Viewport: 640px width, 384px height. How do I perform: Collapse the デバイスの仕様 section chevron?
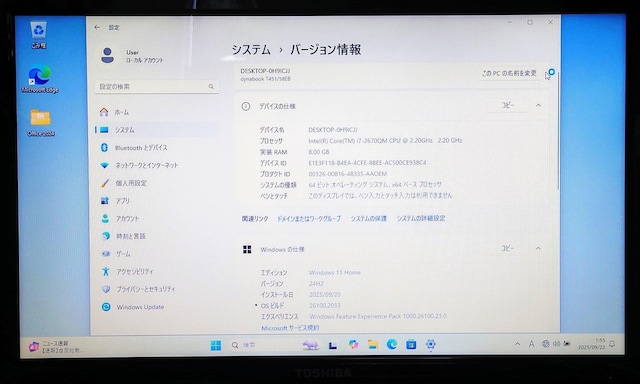pyautogui.click(x=538, y=105)
